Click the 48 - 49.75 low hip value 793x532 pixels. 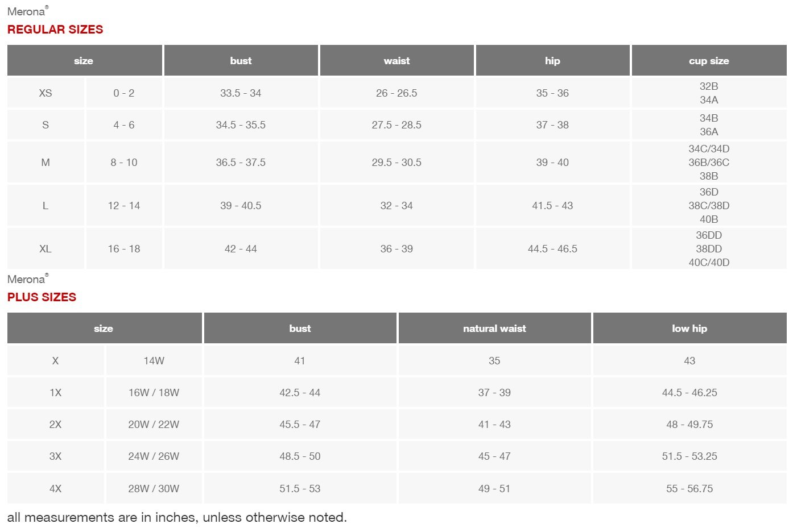click(689, 425)
